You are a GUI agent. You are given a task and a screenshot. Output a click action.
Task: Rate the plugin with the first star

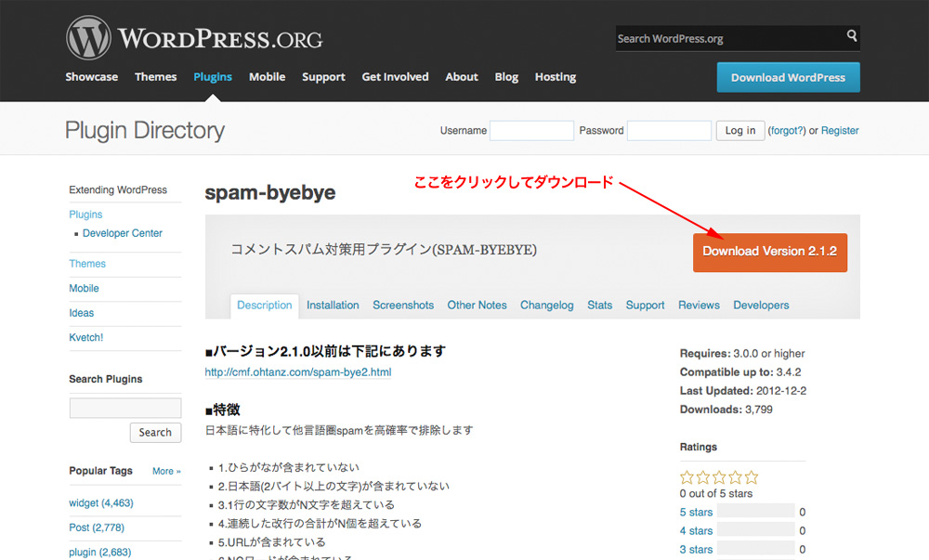tap(687, 477)
